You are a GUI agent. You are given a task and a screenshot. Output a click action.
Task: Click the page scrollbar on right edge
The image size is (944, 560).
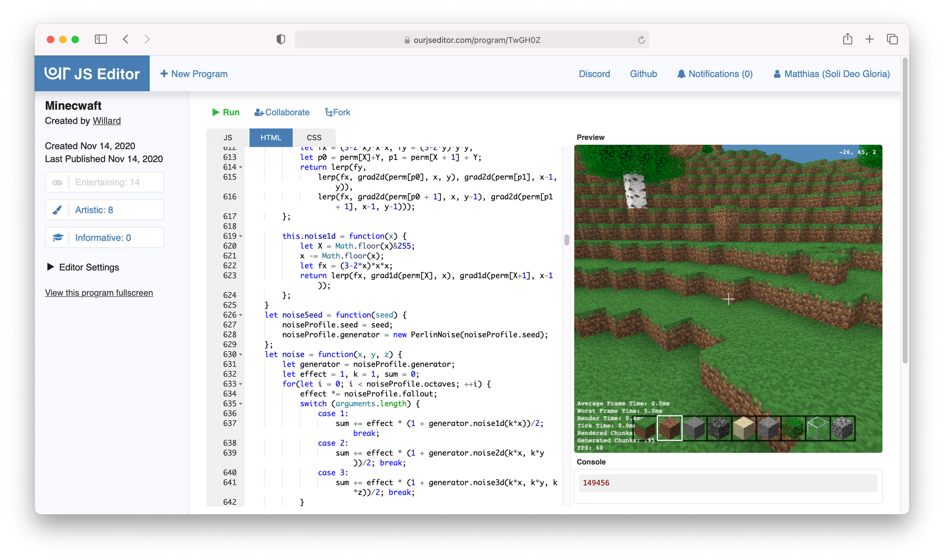tap(905, 210)
